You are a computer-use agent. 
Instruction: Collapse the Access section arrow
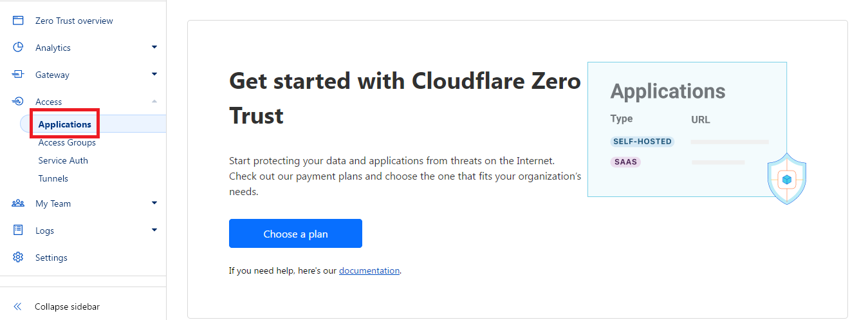pos(154,101)
